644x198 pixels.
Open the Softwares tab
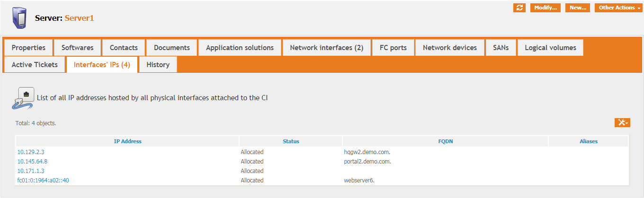[x=78, y=48]
